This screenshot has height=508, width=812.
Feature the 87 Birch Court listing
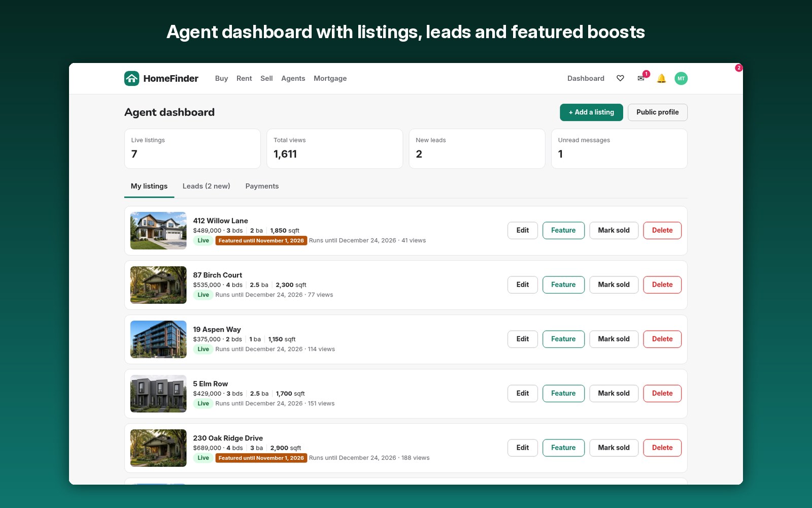click(563, 284)
